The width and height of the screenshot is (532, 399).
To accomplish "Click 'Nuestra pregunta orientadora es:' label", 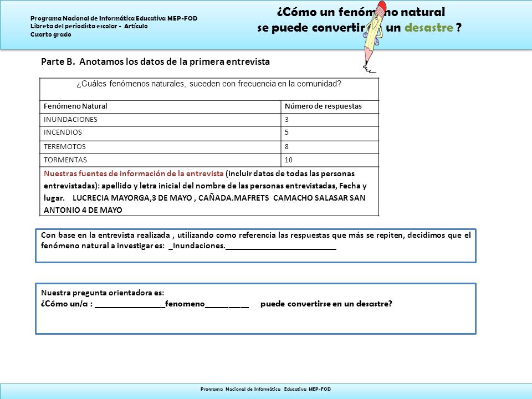I will [x=103, y=293].
